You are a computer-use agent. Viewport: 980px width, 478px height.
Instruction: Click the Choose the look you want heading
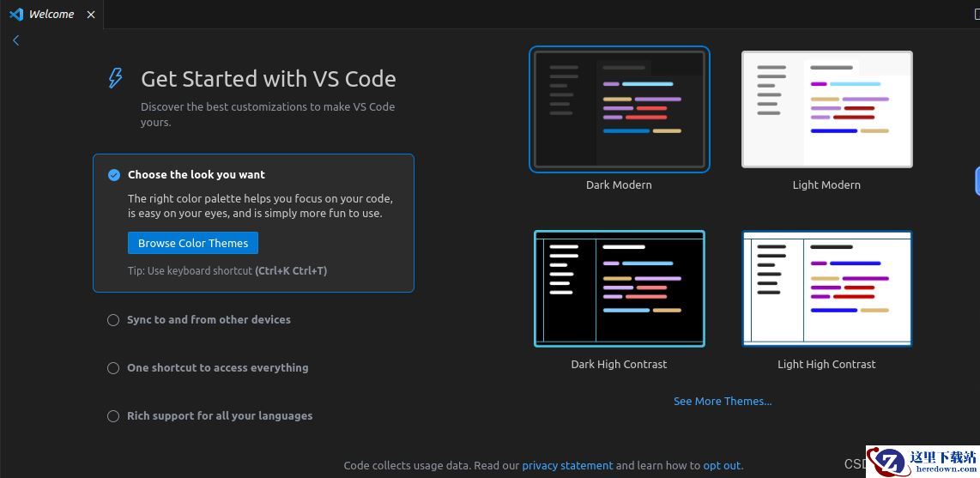click(x=197, y=175)
